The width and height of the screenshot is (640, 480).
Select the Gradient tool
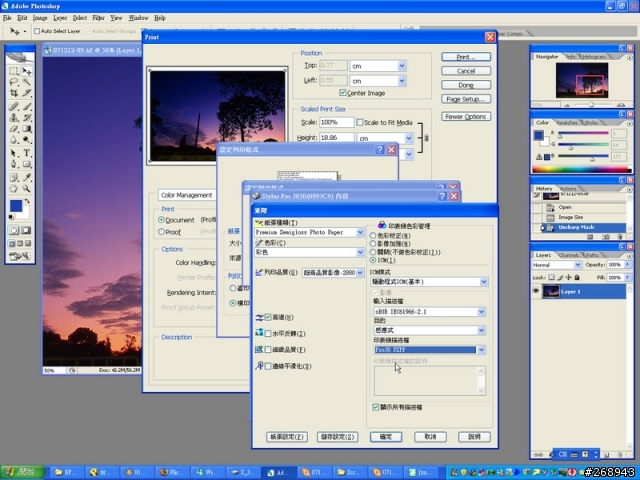point(27,129)
